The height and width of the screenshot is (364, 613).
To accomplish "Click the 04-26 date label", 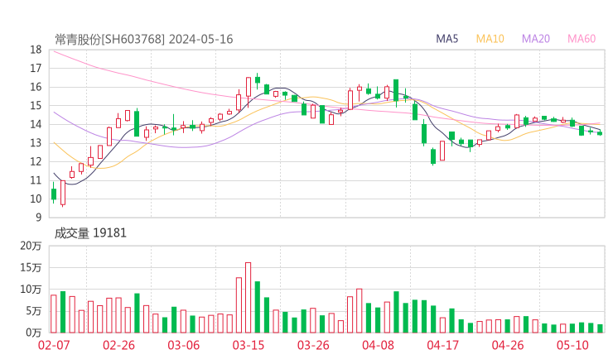I will click(x=508, y=345).
